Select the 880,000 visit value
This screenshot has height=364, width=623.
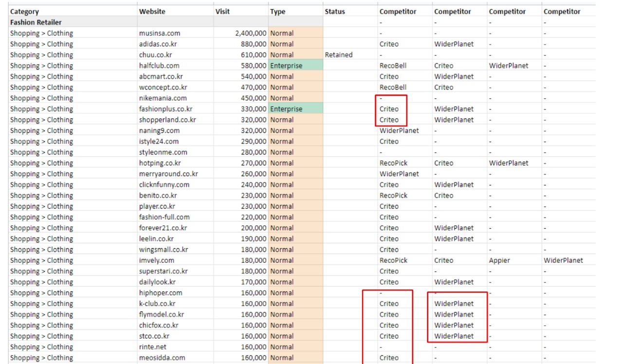click(254, 44)
